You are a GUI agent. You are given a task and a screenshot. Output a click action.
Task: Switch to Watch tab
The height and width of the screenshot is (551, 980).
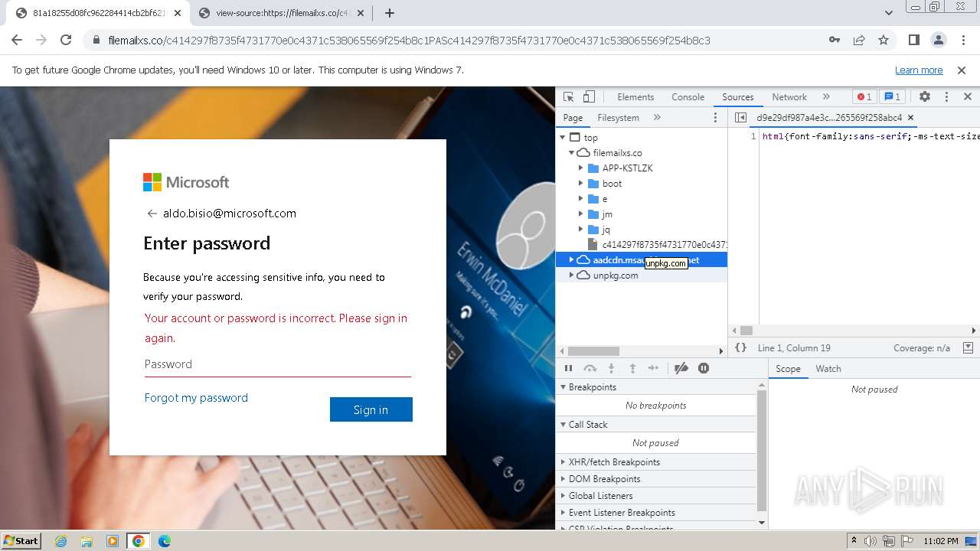828,369
